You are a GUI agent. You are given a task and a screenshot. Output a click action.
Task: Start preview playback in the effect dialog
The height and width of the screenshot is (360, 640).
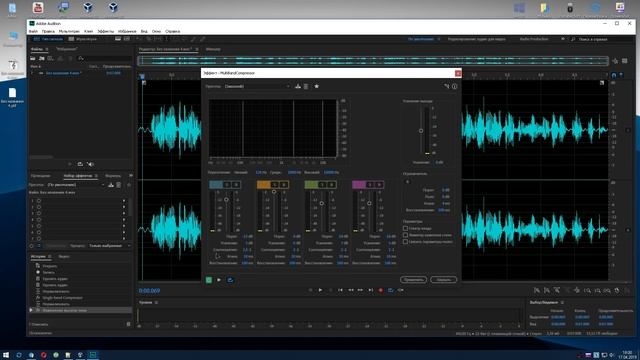[219, 280]
